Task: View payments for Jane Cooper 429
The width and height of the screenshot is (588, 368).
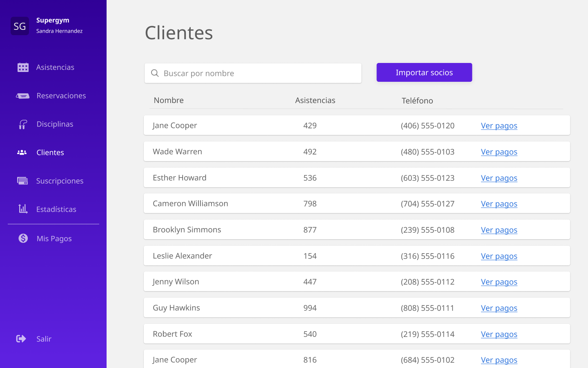Action: click(499, 126)
